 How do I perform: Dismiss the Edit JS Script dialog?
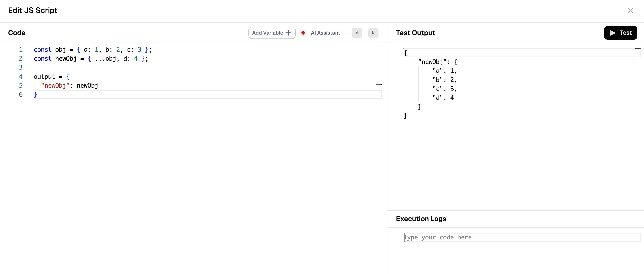click(x=631, y=10)
